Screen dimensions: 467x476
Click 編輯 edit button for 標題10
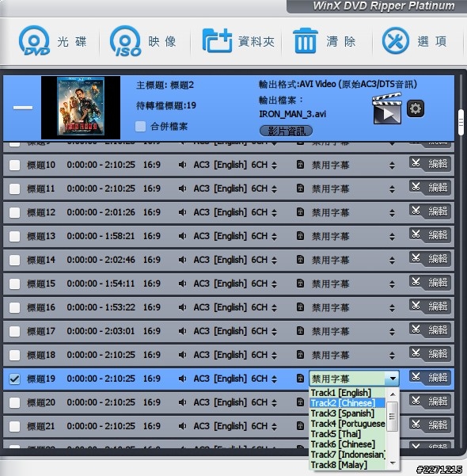[x=430, y=164]
